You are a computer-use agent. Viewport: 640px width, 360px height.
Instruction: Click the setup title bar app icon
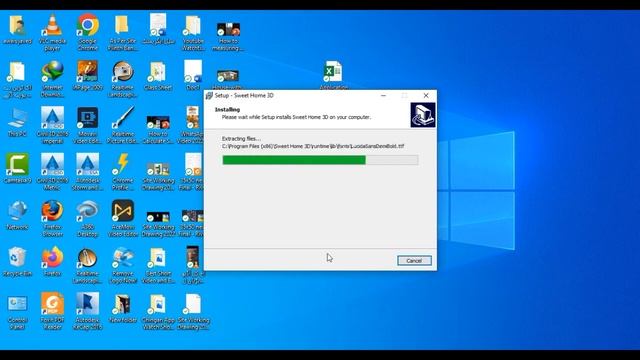[x=209, y=96]
